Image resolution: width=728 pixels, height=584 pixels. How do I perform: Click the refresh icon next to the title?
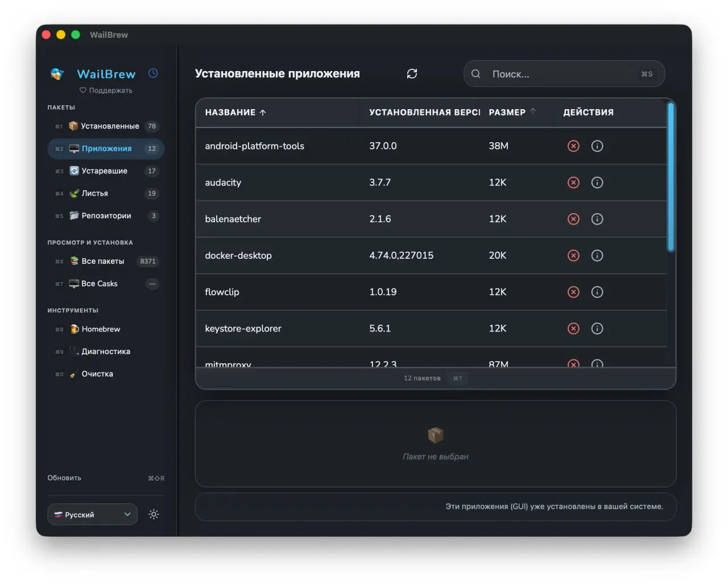click(x=412, y=73)
